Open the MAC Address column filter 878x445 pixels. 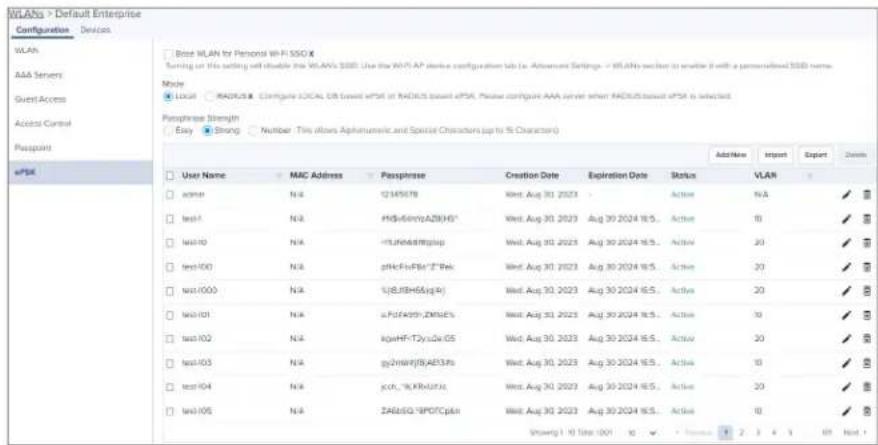(370, 176)
